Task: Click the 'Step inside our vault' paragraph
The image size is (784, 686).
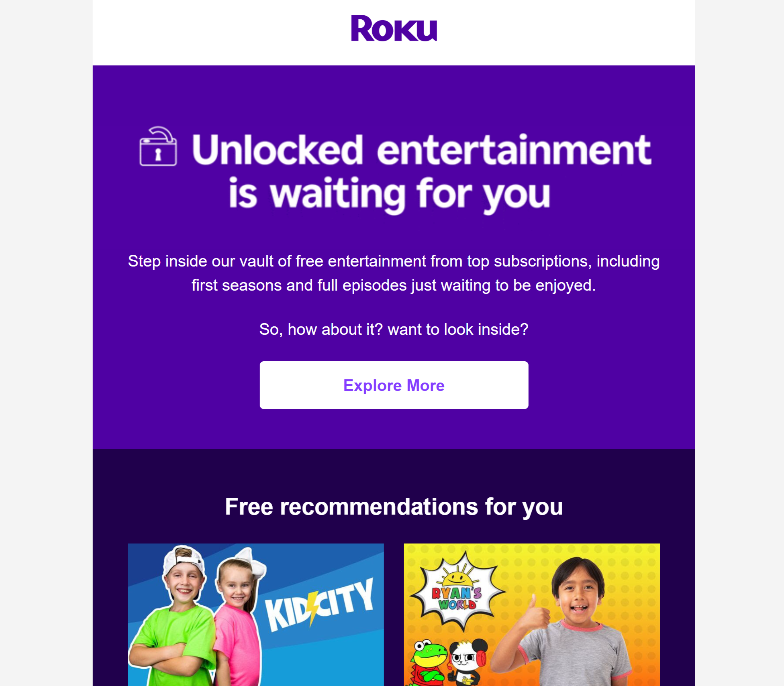Action: pyautogui.click(x=394, y=273)
